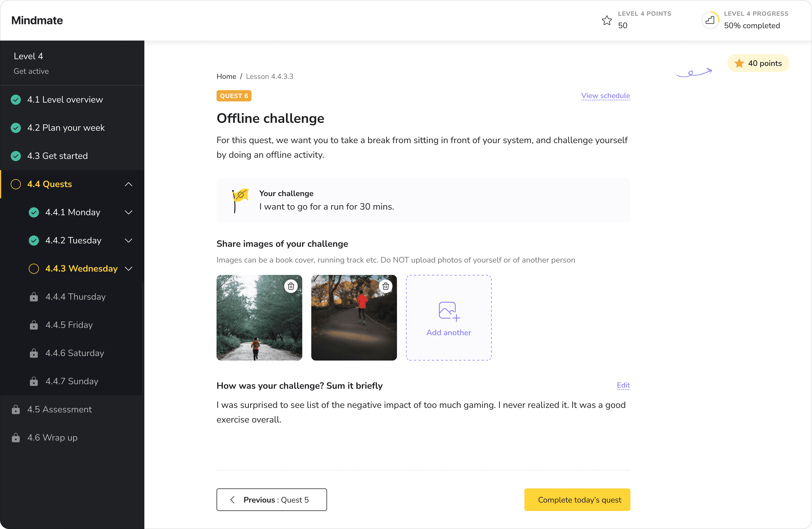Click Add another image upload box

tap(449, 318)
